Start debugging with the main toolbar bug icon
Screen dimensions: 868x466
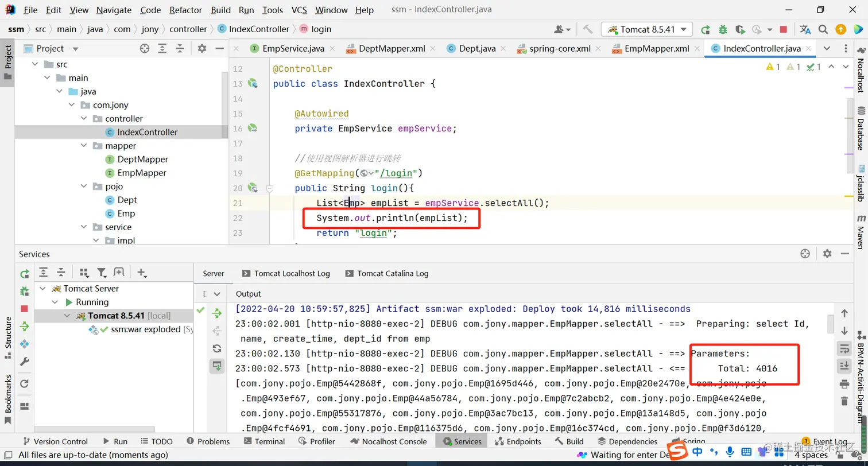coord(723,29)
